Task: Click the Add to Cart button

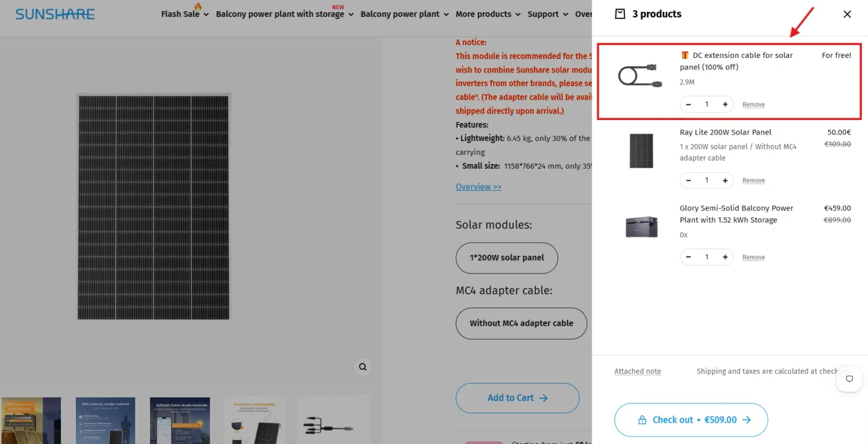Action: [518, 398]
